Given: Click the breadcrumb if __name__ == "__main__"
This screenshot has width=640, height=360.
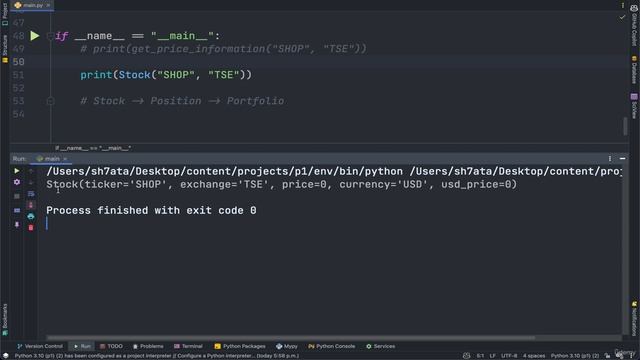Looking at the screenshot, I should 93,148.
